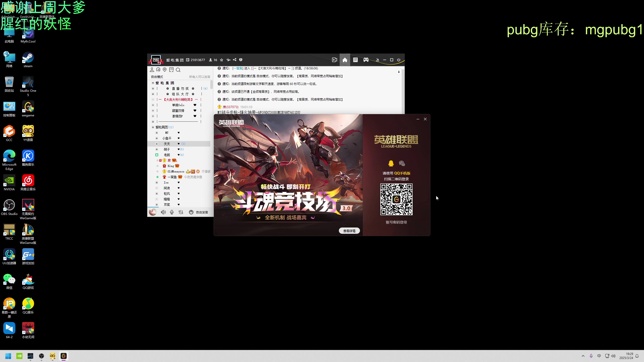The image size is (644, 362).
Task: Select the 爱吃集团 root channel
Action: (165, 83)
